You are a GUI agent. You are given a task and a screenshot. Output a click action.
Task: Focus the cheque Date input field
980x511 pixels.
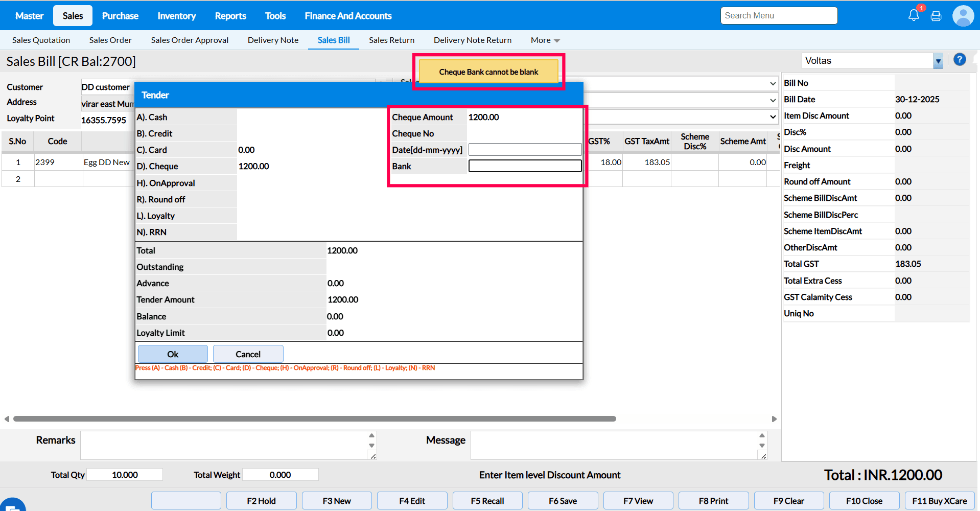[525, 150]
